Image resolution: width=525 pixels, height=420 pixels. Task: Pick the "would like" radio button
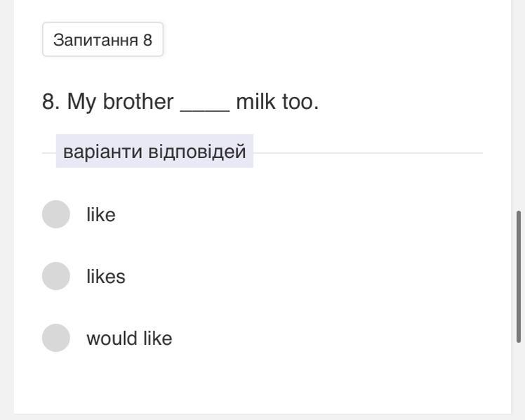pyautogui.click(x=56, y=338)
